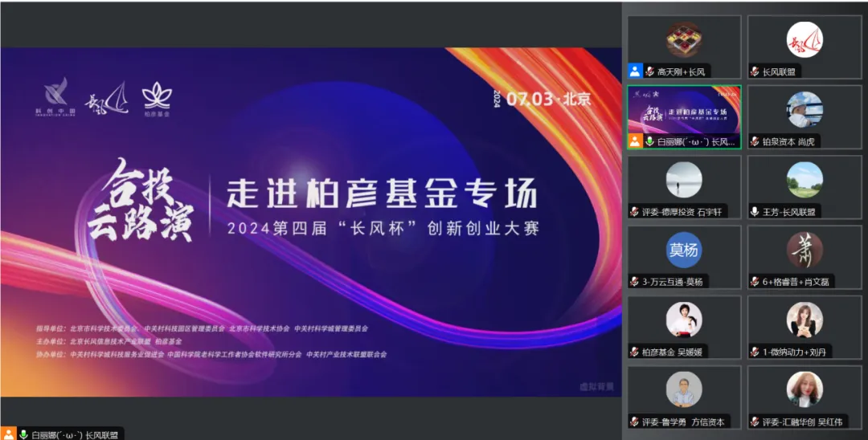Viewport: 868px width, 440px height.
Task: Click the muted mic icon beside 3-万云互通-莫杨
Action: point(634,282)
